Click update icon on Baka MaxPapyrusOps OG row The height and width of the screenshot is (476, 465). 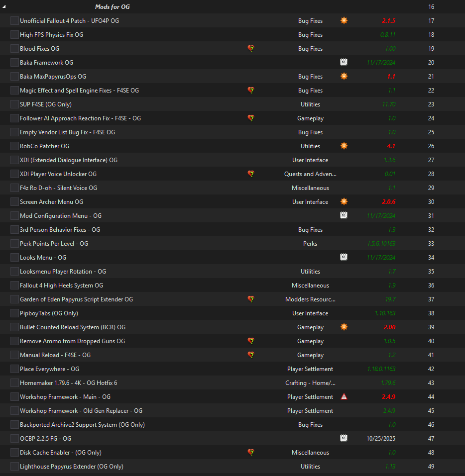[x=344, y=76]
